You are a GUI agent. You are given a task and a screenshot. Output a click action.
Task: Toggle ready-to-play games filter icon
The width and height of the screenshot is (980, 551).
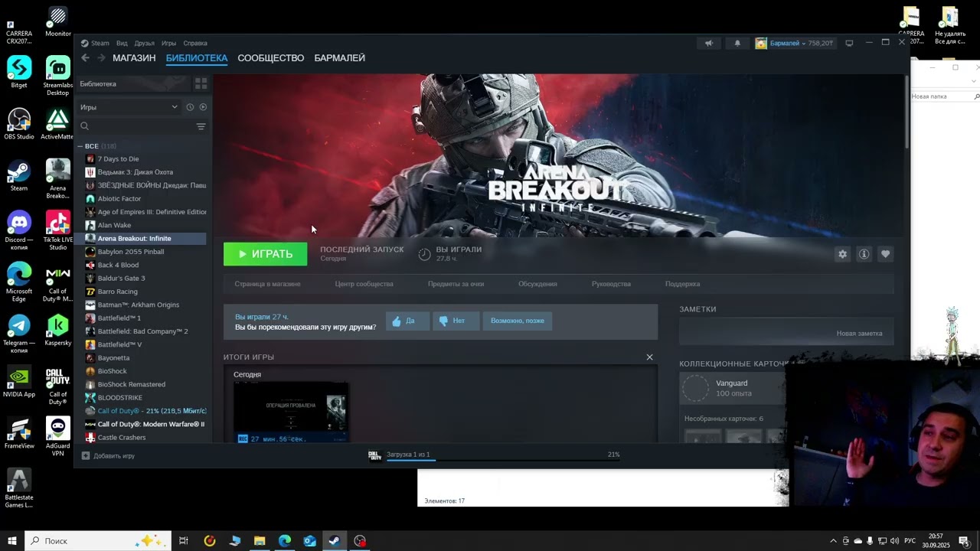pos(203,107)
